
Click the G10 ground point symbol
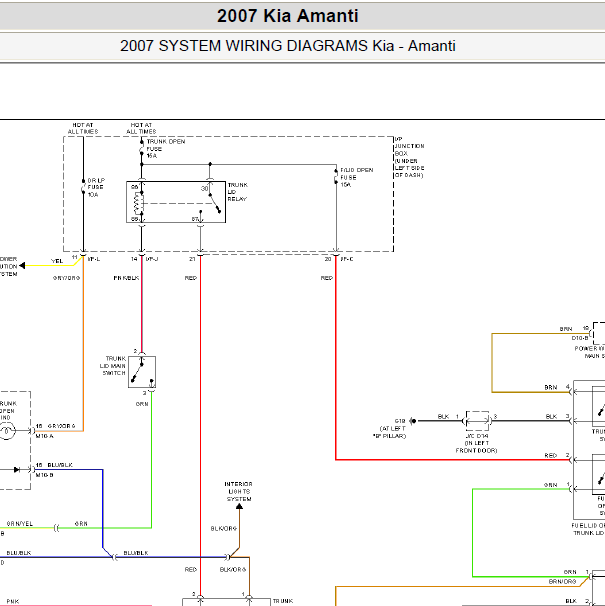point(412,421)
